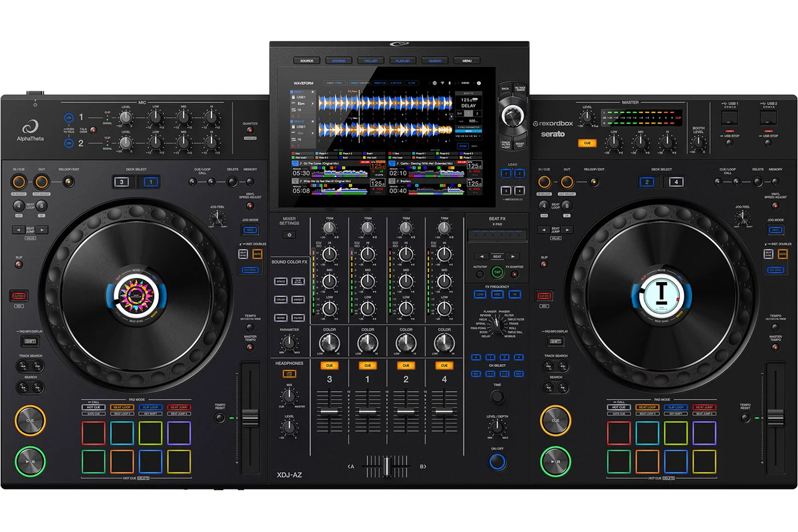Hit the right deck play/pause button
The width and height of the screenshot is (798, 532).
[x=555, y=462]
